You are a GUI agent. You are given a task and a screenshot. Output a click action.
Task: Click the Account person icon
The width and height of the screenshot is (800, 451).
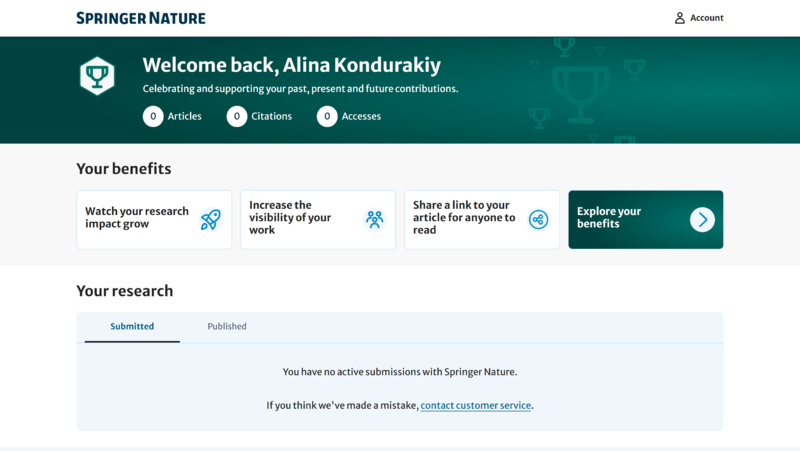680,18
